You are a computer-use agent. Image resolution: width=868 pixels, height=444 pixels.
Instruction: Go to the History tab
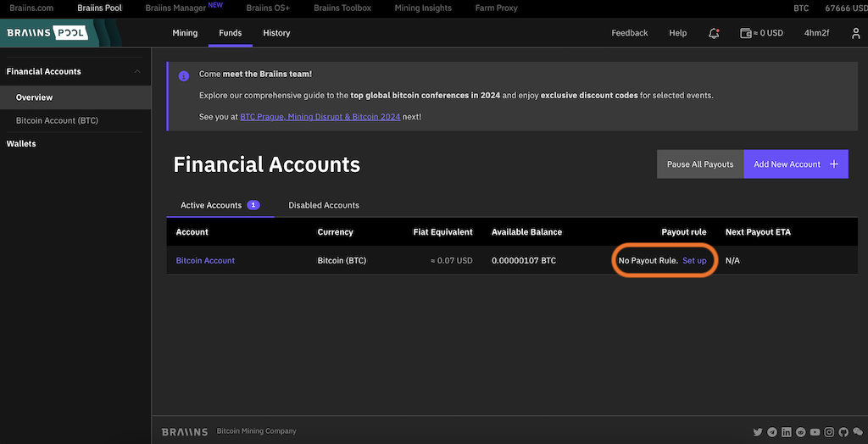click(x=276, y=33)
